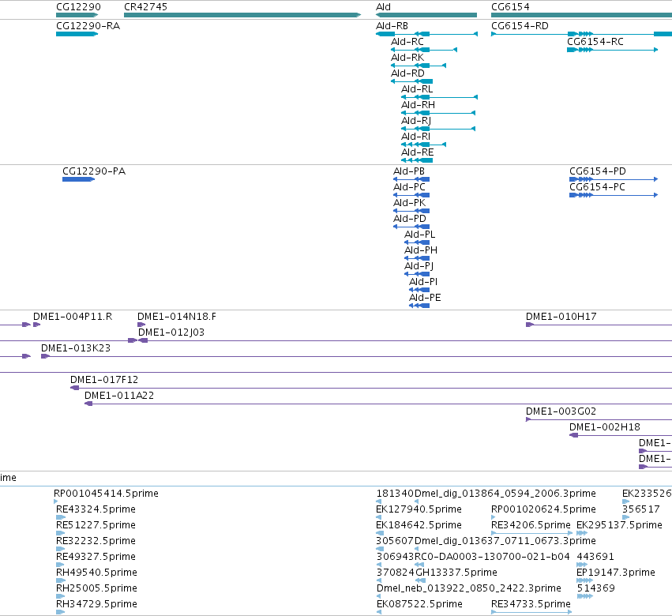Click transcript Ald-RI
Screen dimensions: 672x616
[423, 145]
